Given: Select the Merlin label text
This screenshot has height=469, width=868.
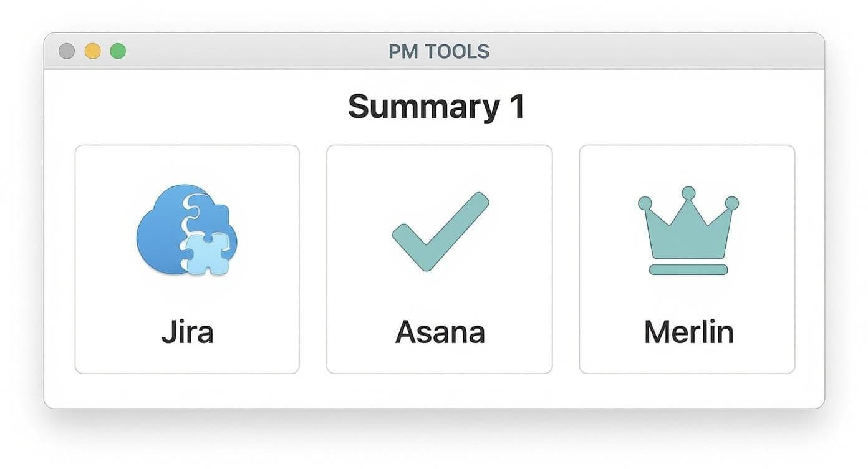Looking at the screenshot, I should pyautogui.click(x=688, y=331).
